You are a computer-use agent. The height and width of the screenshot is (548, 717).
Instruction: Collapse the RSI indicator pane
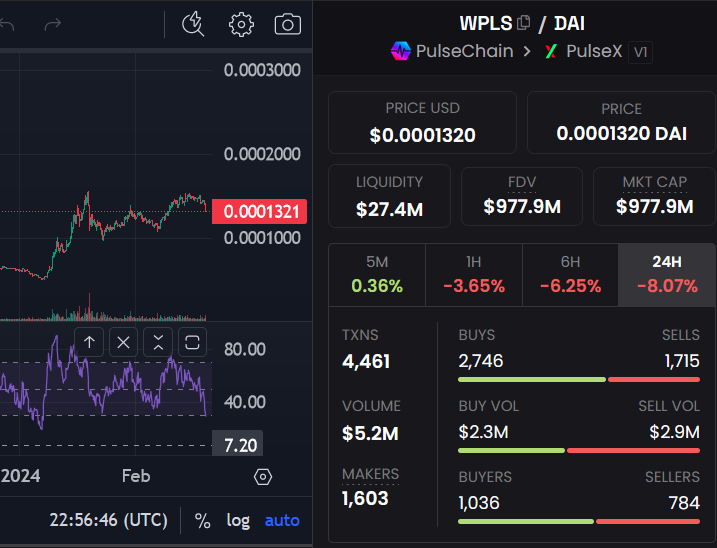pos(158,342)
